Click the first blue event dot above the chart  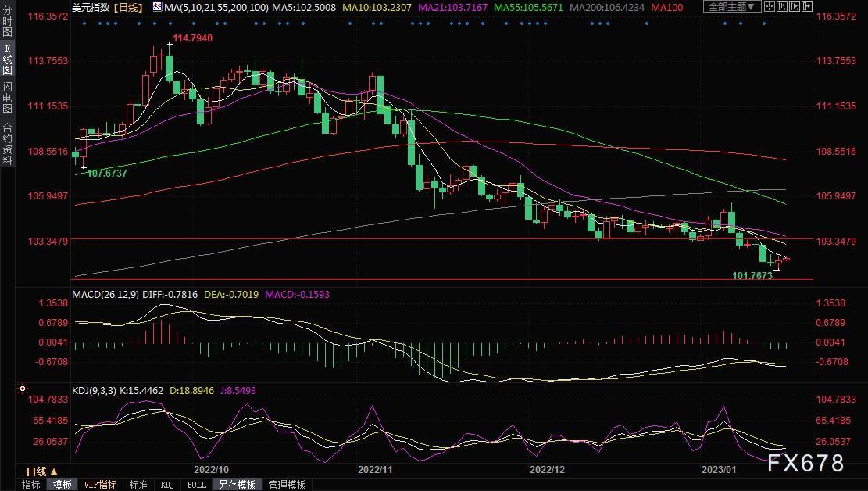pyautogui.click(x=84, y=23)
